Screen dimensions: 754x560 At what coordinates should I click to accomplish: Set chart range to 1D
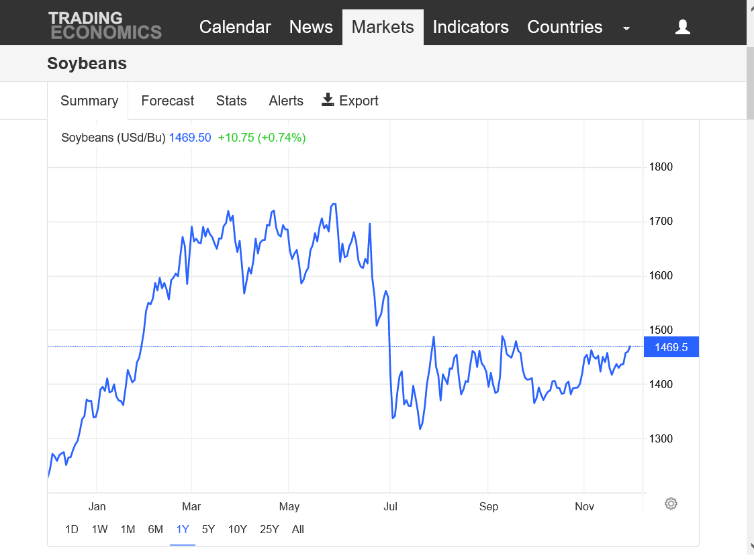pos(71,529)
